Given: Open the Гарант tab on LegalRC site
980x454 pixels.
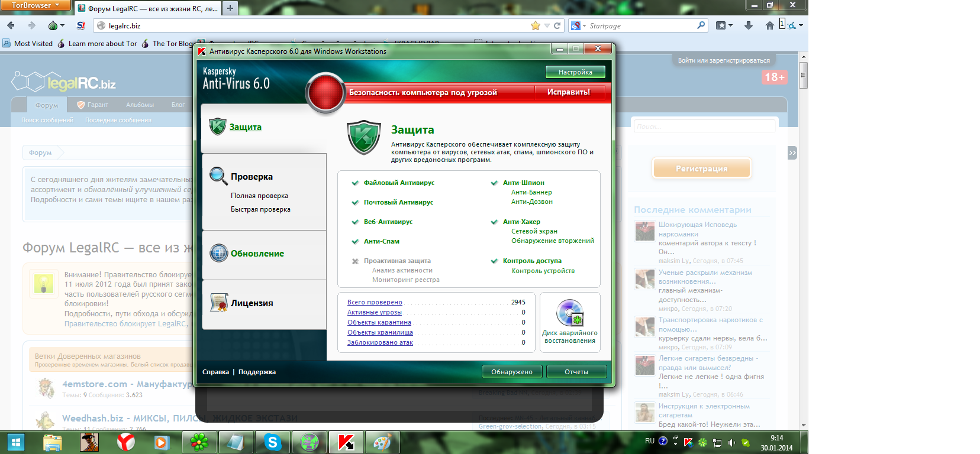Looking at the screenshot, I should (93, 105).
